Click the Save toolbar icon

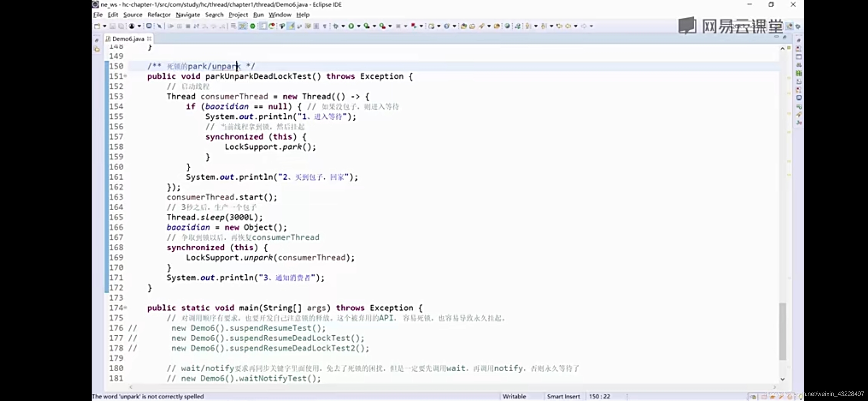coord(112,26)
